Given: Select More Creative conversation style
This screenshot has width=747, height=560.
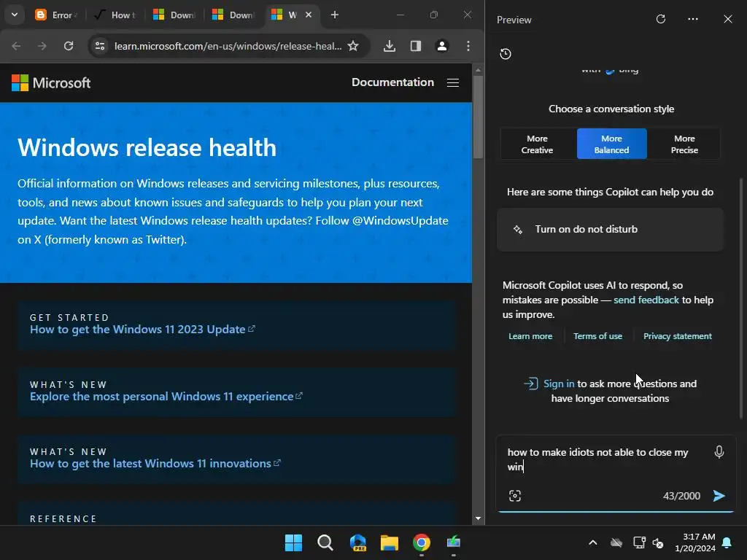Looking at the screenshot, I should [538, 144].
